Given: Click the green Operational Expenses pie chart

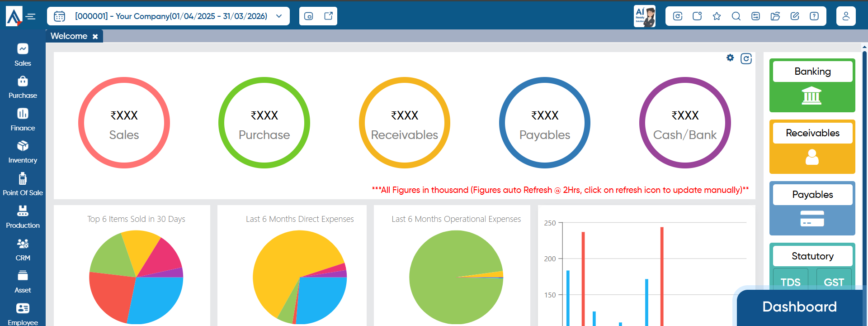Looking at the screenshot, I should 456,277.
